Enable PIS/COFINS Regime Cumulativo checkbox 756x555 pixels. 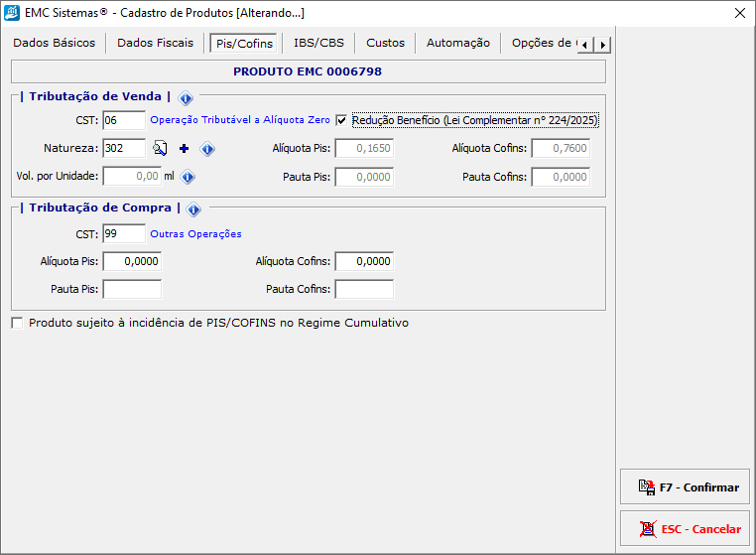click(x=17, y=323)
